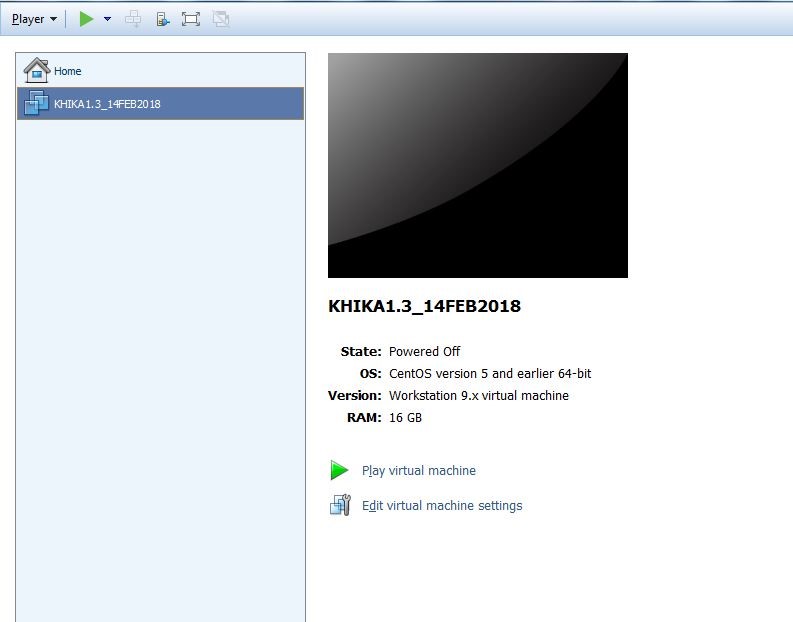Open Edit virtual machine settings link
The width and height of the screenshot is (793, 622).
[x=442, y=506]
